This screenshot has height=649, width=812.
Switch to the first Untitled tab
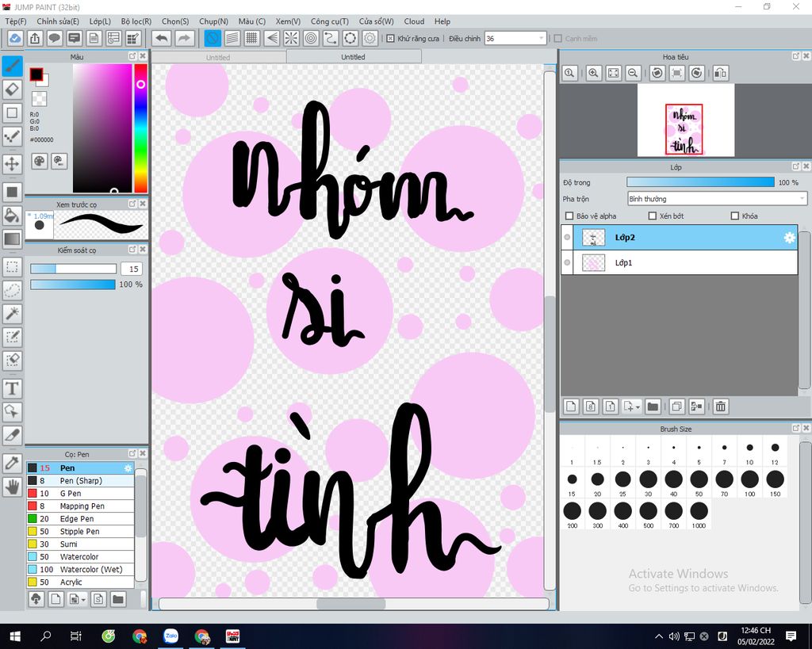[x=218, y=57]
